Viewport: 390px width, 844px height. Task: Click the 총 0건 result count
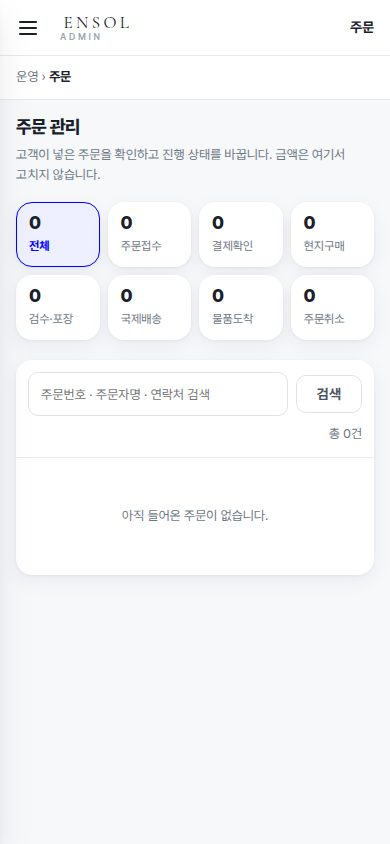pos(345,433)
